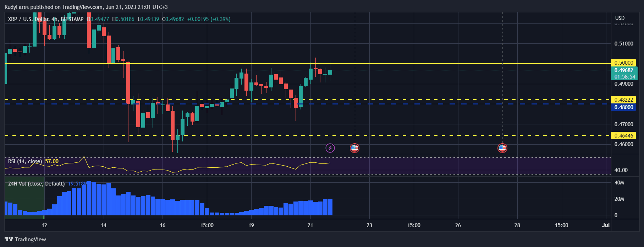
Task: Click the TradingView logo at bottom left
Action: tap(25, 239)
